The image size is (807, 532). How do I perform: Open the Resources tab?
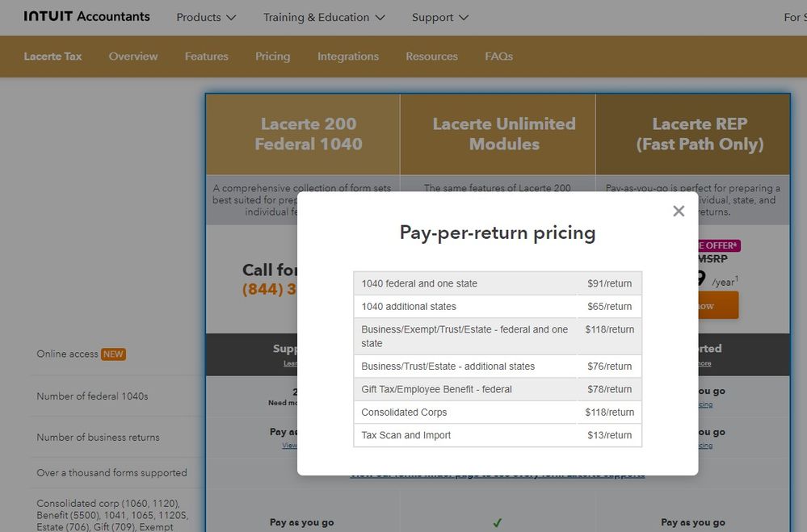tap(431, 57)
